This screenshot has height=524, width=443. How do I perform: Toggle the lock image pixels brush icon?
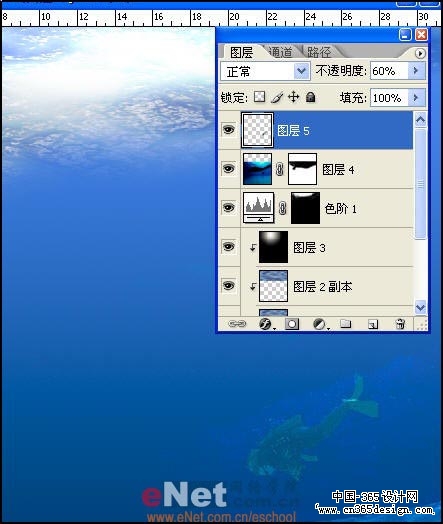click(277, 97)
